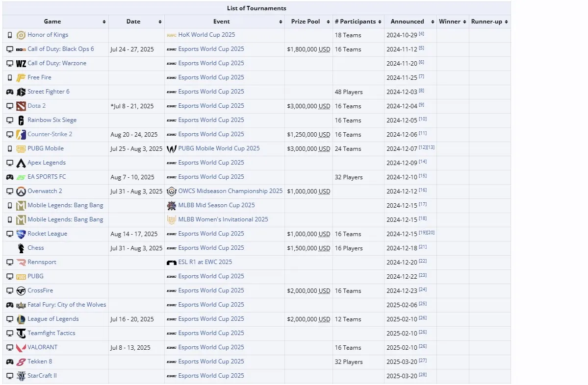588x385 pixels.
Task: Sort table by Announced column
Action: [433, 22]
